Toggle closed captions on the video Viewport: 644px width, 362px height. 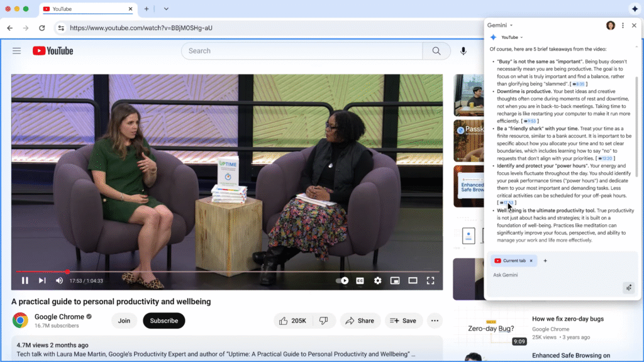point(360,280)
